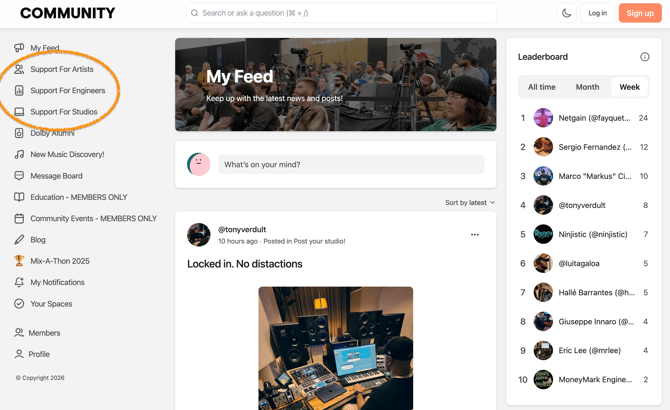
Task: Open the Education book icon
Action: click(x=19, y=197)
